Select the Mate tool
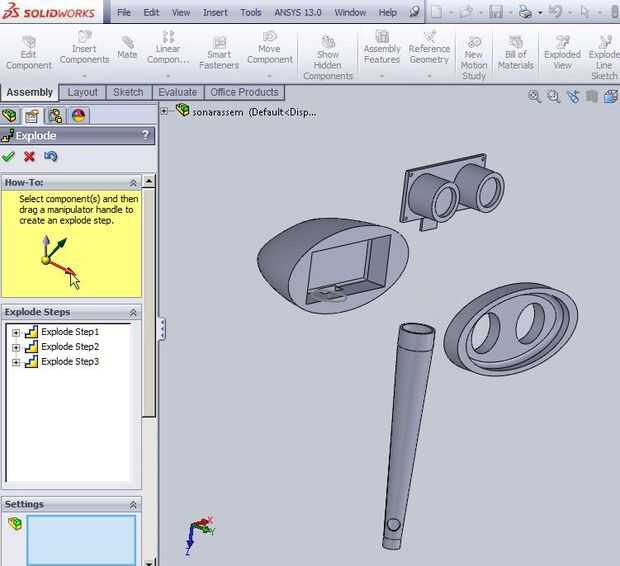The height and width of the screenshot is (566, 620). coord(127,47)
